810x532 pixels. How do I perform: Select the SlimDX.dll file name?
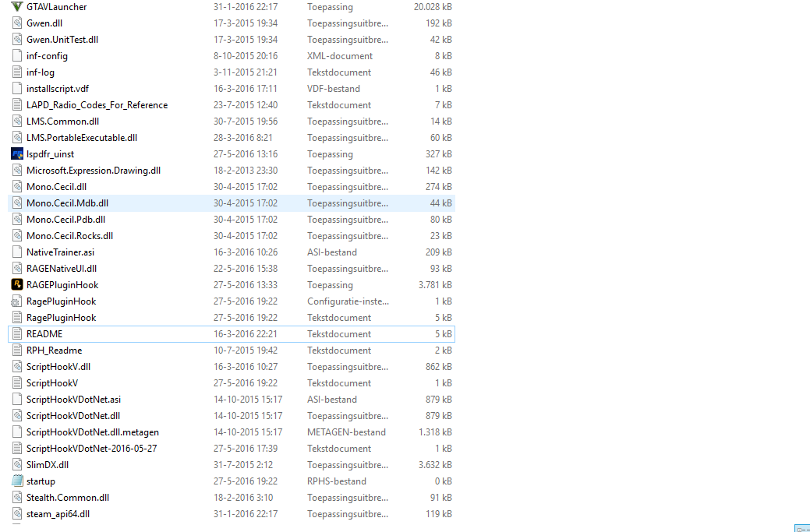pos(48,465)
